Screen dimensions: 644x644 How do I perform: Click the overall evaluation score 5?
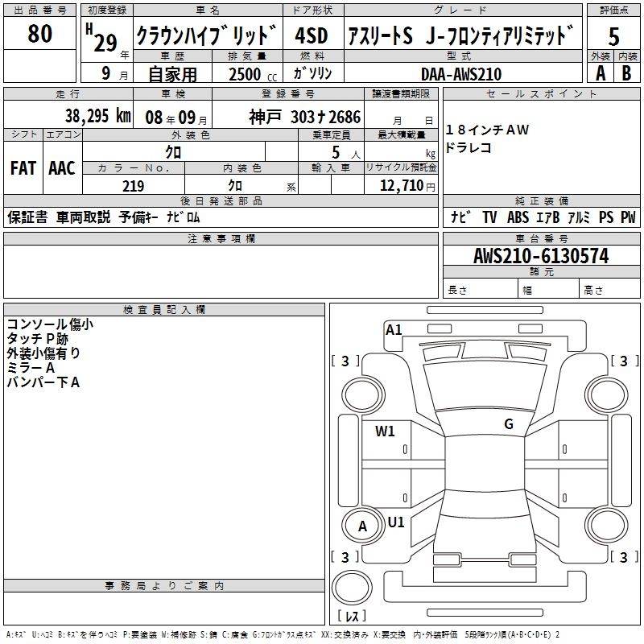613,36
